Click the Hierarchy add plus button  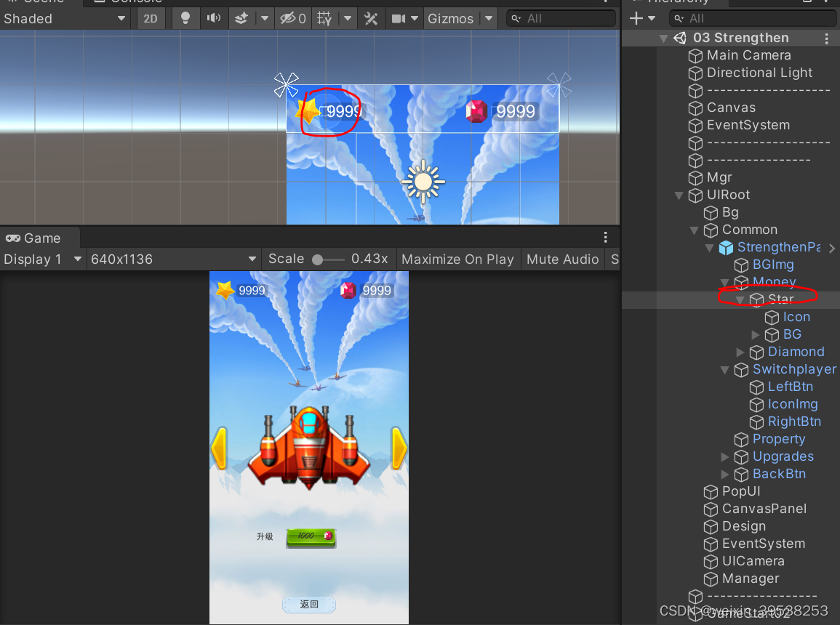point(636,19)
